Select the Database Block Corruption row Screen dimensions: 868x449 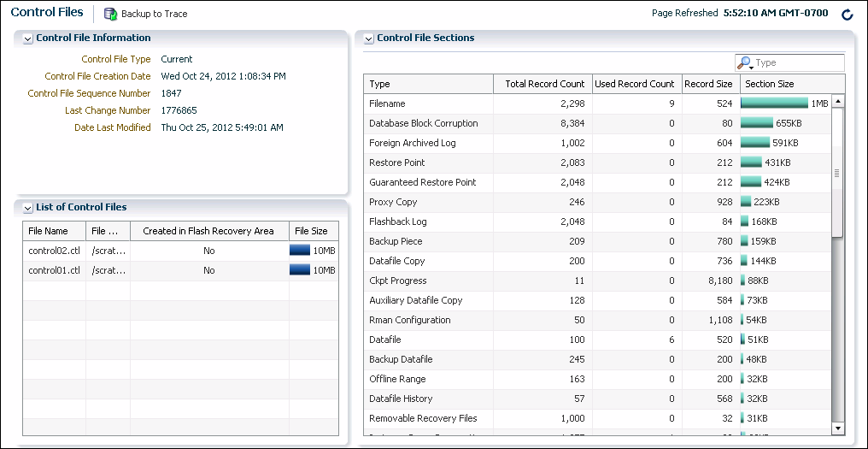424,123
